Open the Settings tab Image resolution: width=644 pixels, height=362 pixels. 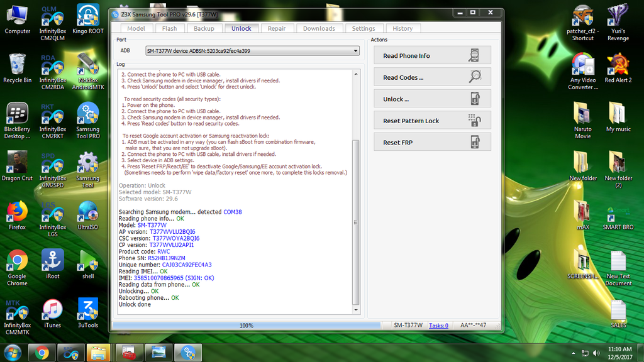[364, 28]
